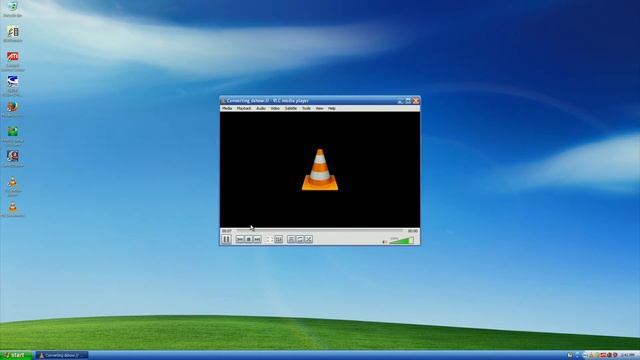This screenshot has width=640, height=360.
Task: Open the Video menu
Action: click(x=276, y=109)
